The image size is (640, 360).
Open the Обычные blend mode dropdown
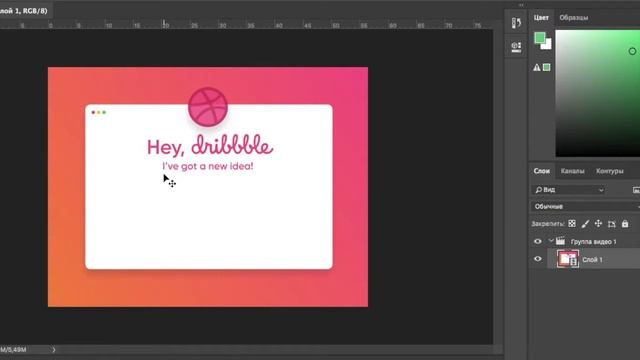585,207
